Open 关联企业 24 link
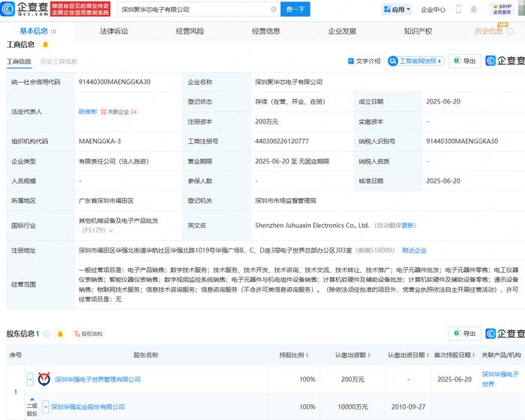Image resolution: width=525 pixels, height=420 pixels. pyautogui.click(x=119, y=112)
